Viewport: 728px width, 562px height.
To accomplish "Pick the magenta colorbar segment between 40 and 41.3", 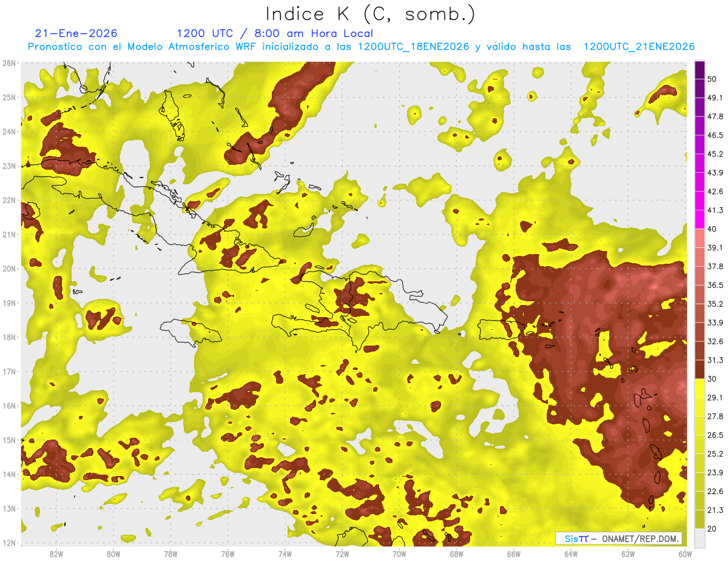I will 699,219.
